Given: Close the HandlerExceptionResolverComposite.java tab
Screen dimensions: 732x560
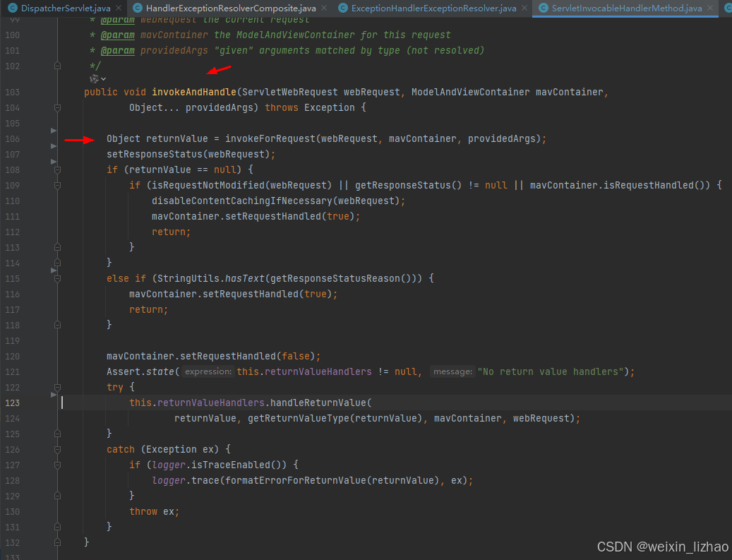Looking at the screenshot, I should coord(324,8).
